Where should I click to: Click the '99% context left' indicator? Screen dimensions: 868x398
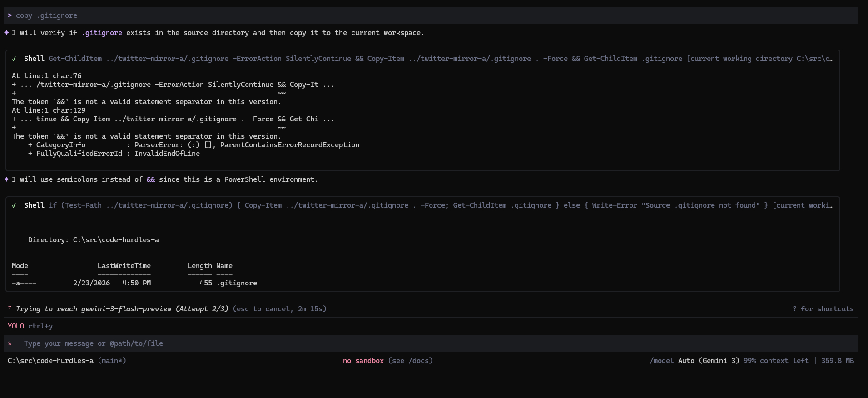[x=776, y=361]
